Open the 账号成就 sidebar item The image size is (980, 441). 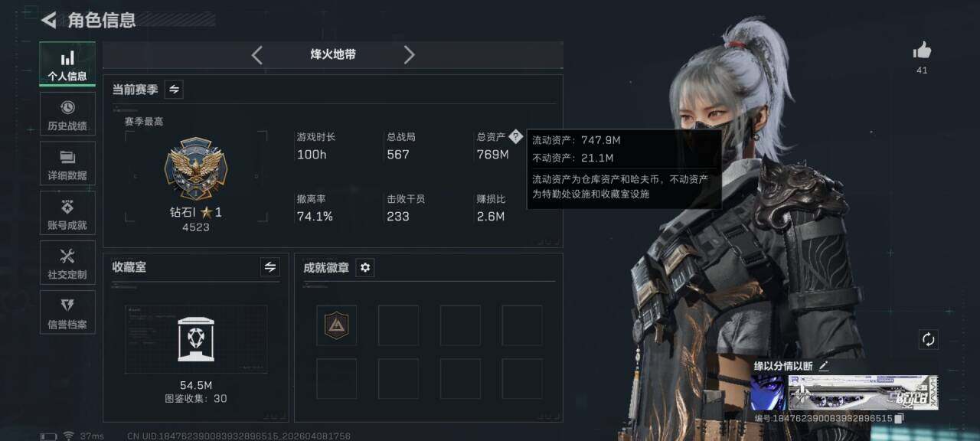pyautogui.click(x=67, y=214)
